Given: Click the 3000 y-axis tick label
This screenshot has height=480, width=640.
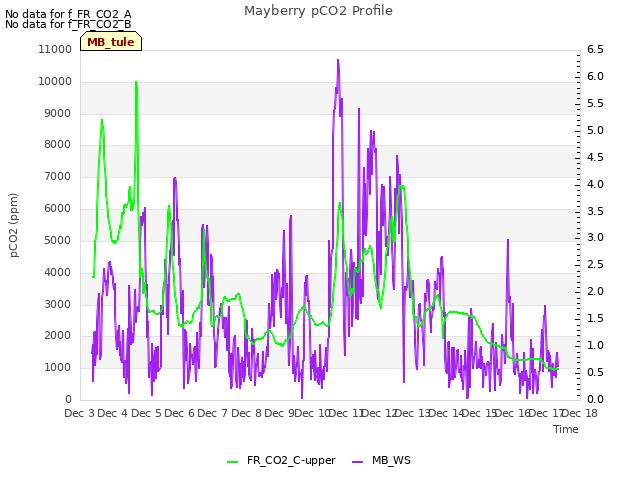Looking at the screenshot, I should [58, 304].
